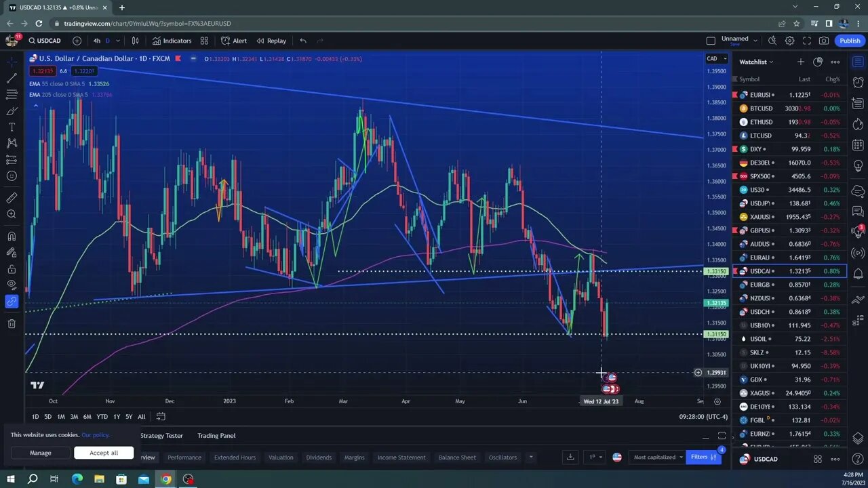
Task: Open the Alerts alarm clock side panel
Action: tap(858, 84)
